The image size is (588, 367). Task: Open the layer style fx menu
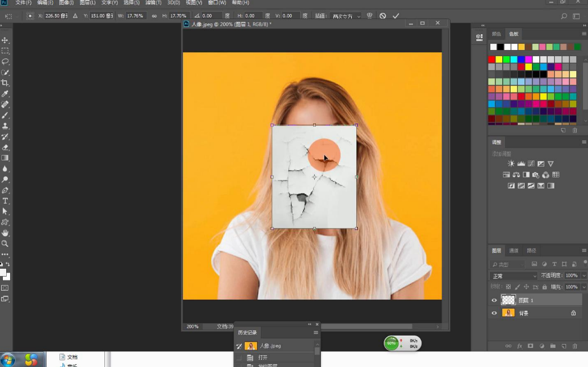[520, 346]
